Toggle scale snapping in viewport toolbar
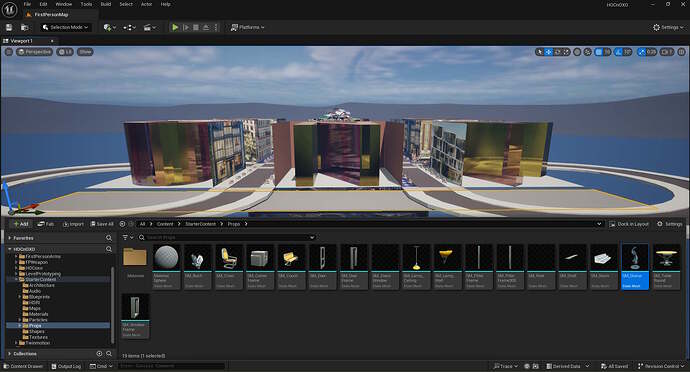Image resolution: width=690 pixels, height=372 pixels. click(647, 52)
